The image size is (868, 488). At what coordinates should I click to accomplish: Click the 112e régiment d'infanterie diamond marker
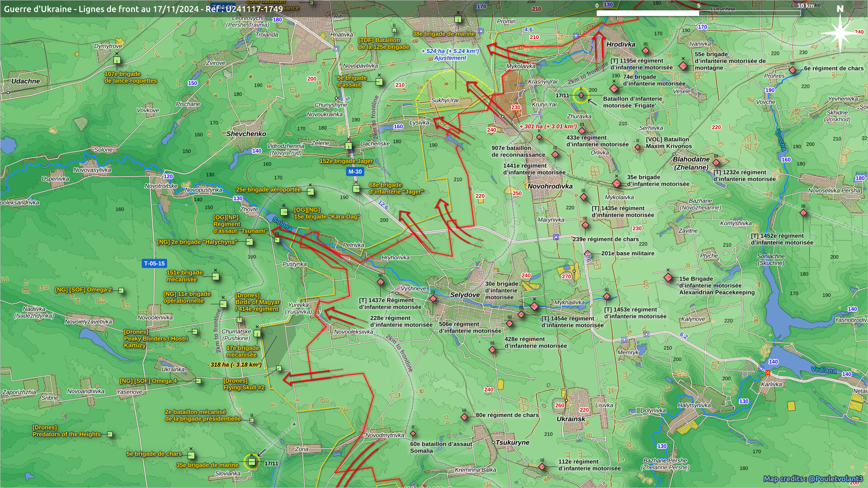[x=542, y=466]
